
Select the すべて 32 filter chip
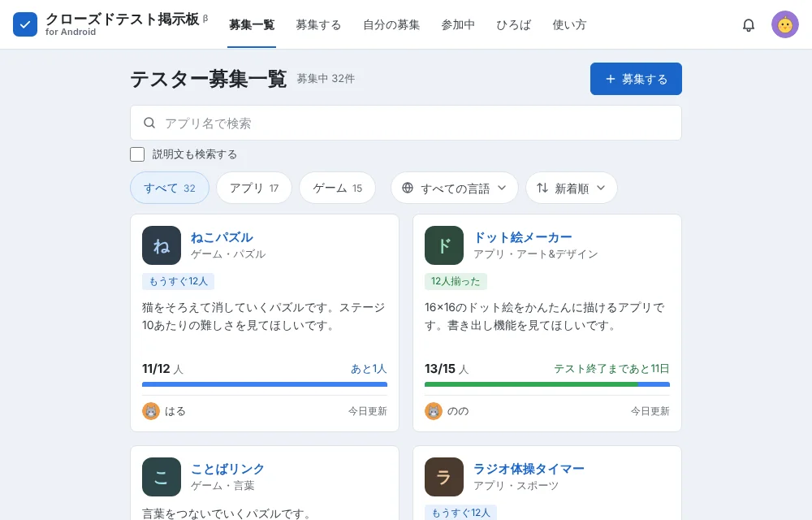coord(170,188)
